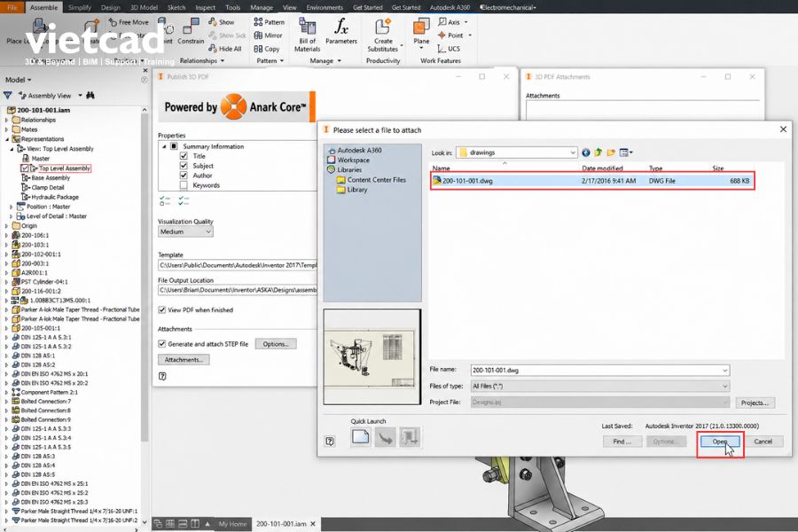The height and width of the screenshot is (532, 798).
Task: Click the Attachments button
Action: (184, 359)
